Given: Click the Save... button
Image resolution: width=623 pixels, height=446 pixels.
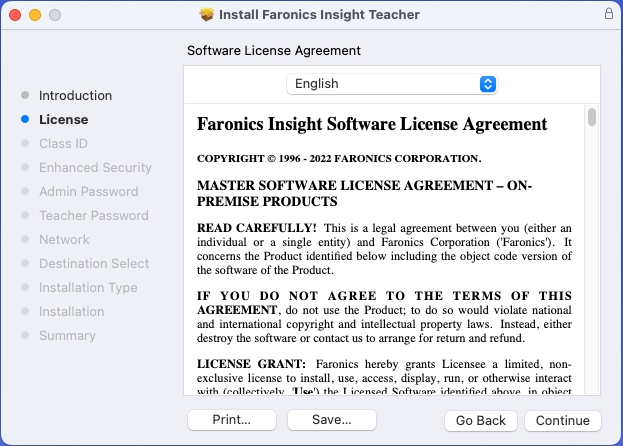Looking at the screenshot, I should (331, 420).
